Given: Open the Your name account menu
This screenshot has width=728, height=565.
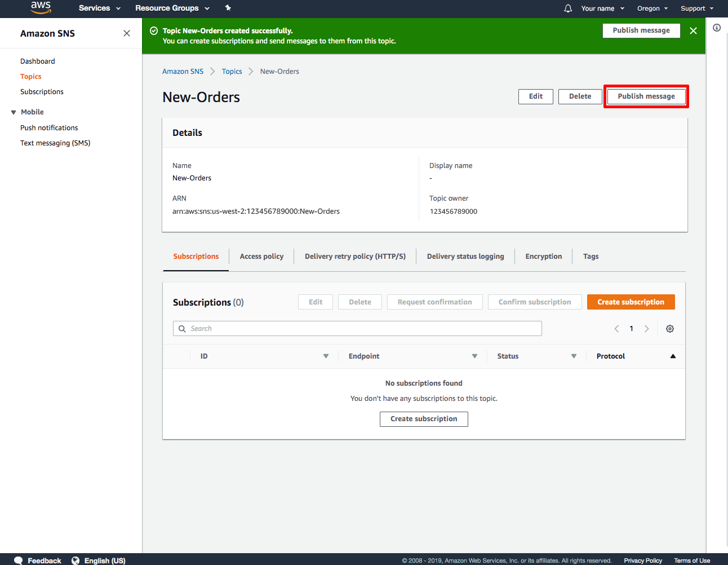Looking at the screenshot, I should pos(602,8).
